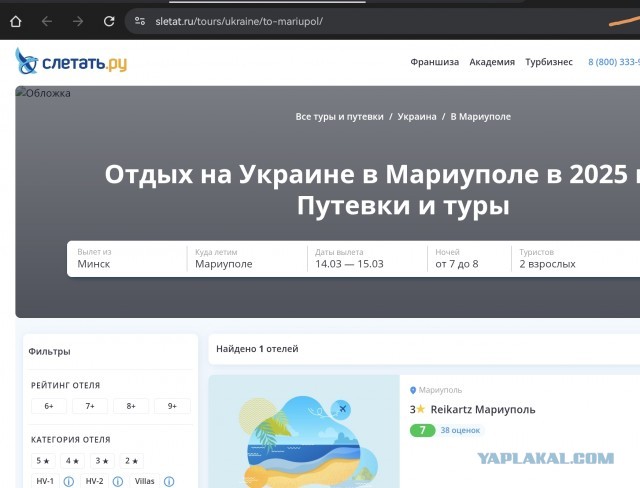Toggle the 2★ hotel category filter
640x488 pixels.
tap(131, 461)
